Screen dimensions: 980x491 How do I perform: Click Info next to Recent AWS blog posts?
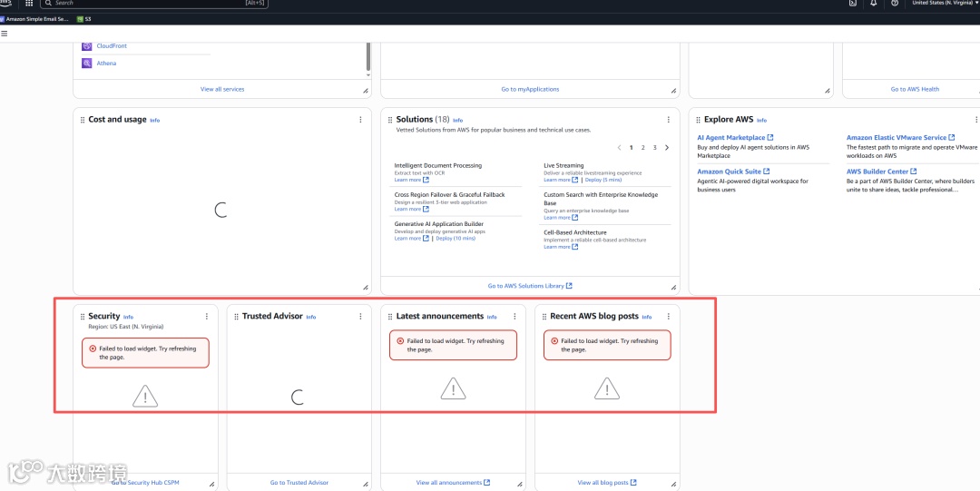click(x=647, y=317)
